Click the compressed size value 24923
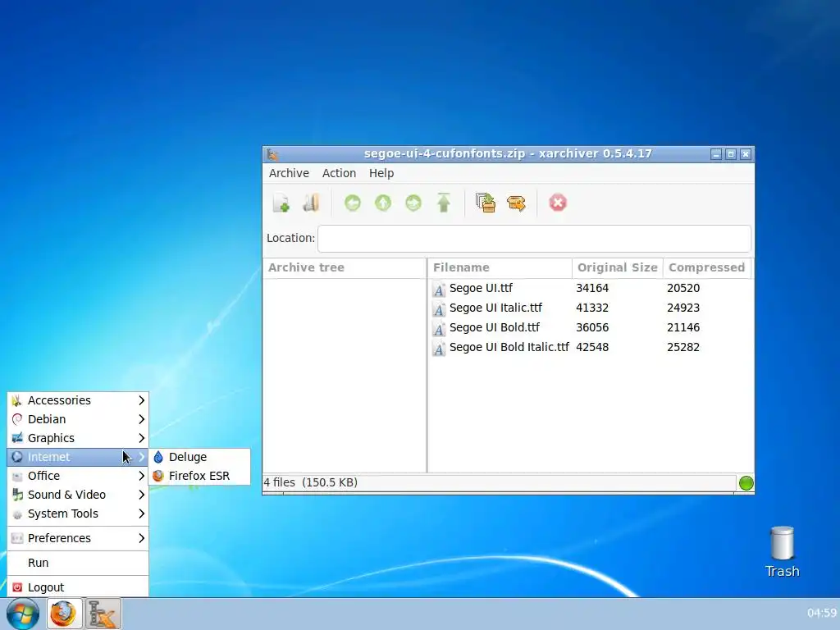Viewport: 840px width, 630px height. pos(683,308)
